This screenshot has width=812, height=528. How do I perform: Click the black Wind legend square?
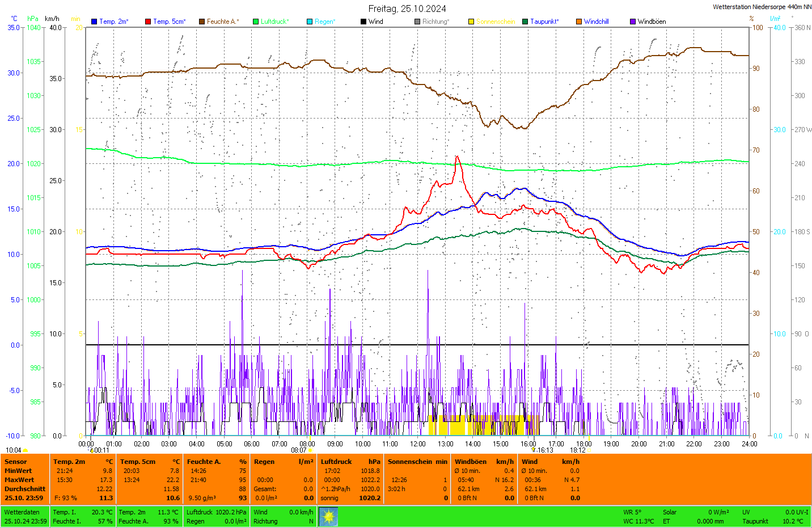click(363, 22)
